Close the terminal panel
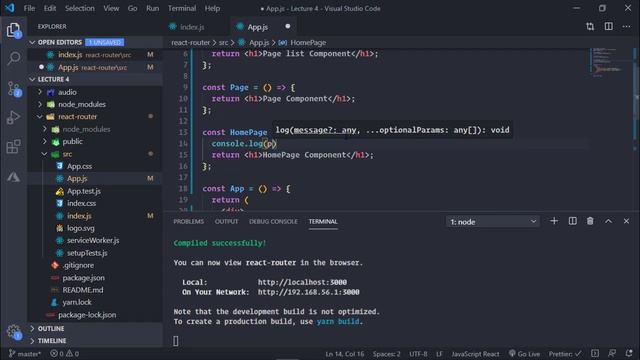Screen dimensions: 640x360 pyautogui.click(x=627, y=221)
